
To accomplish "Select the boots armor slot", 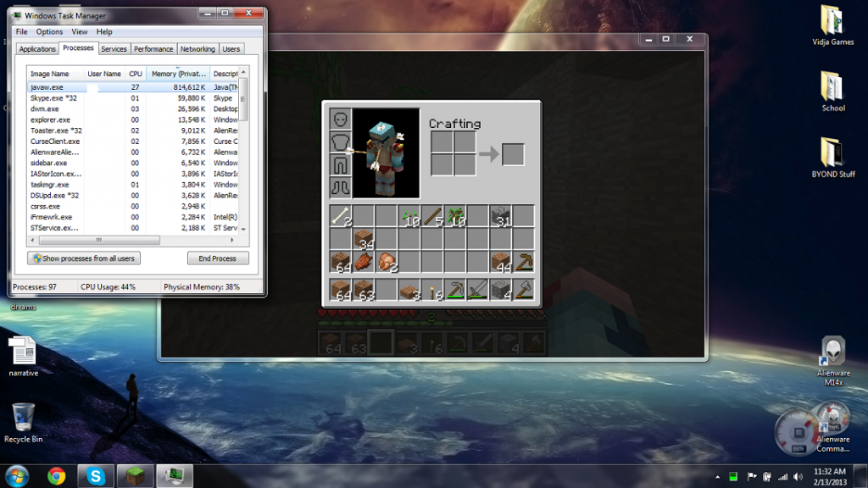I will (341, 187).
